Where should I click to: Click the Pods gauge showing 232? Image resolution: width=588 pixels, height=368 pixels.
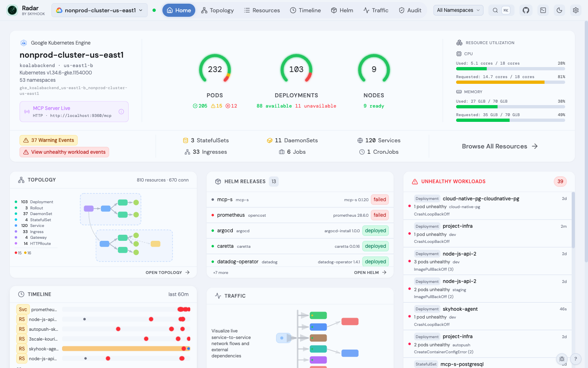215,70
